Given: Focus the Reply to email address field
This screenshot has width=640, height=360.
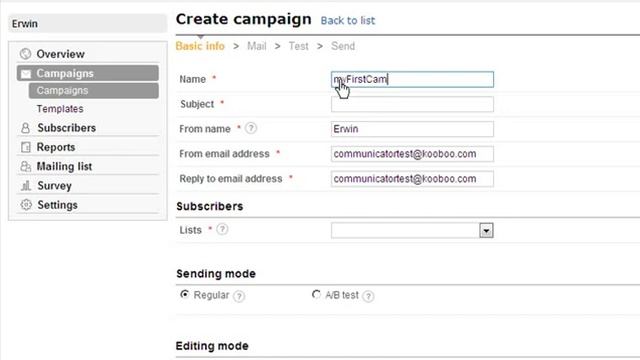Looking at the screenshot, I should click(412, 179).
